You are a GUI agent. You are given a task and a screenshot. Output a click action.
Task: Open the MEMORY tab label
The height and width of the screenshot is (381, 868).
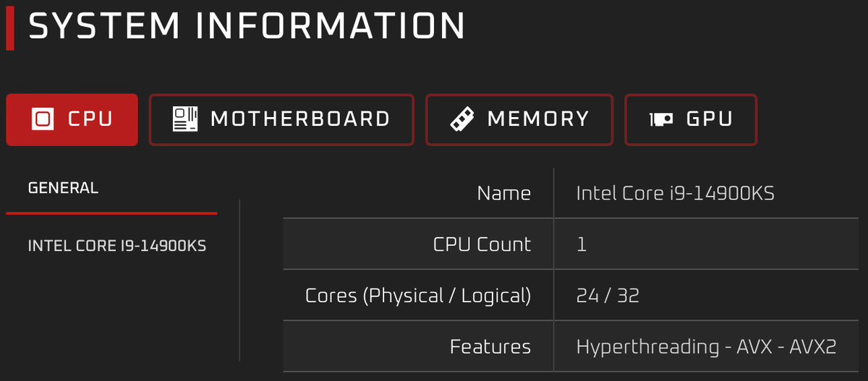538,119
